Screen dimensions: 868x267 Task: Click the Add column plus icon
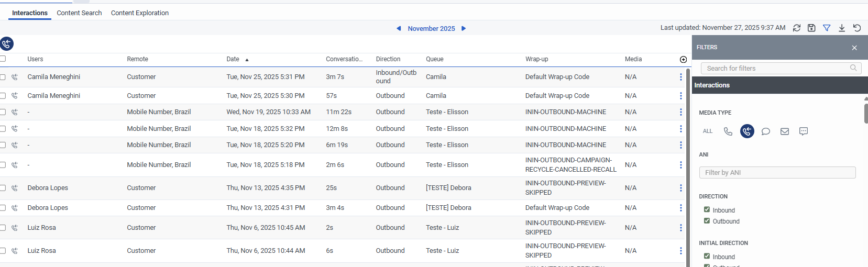pos(683,60)
